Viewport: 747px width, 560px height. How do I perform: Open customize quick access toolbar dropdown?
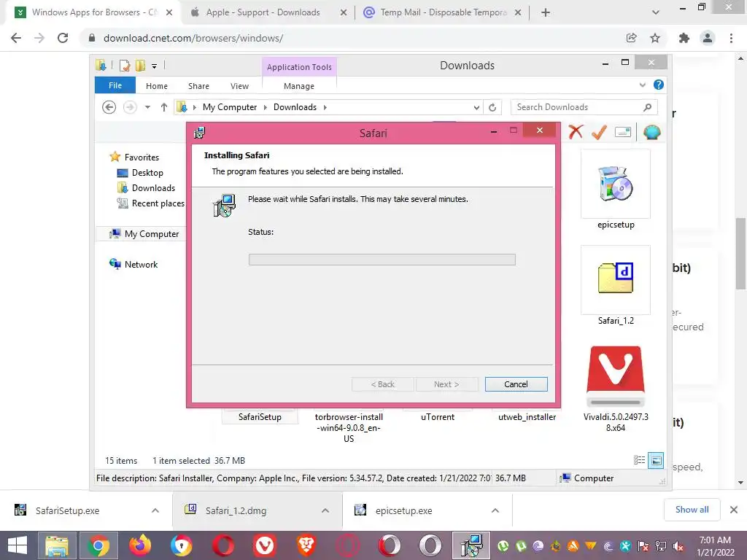pyautogui.click(x=154, y=66)
